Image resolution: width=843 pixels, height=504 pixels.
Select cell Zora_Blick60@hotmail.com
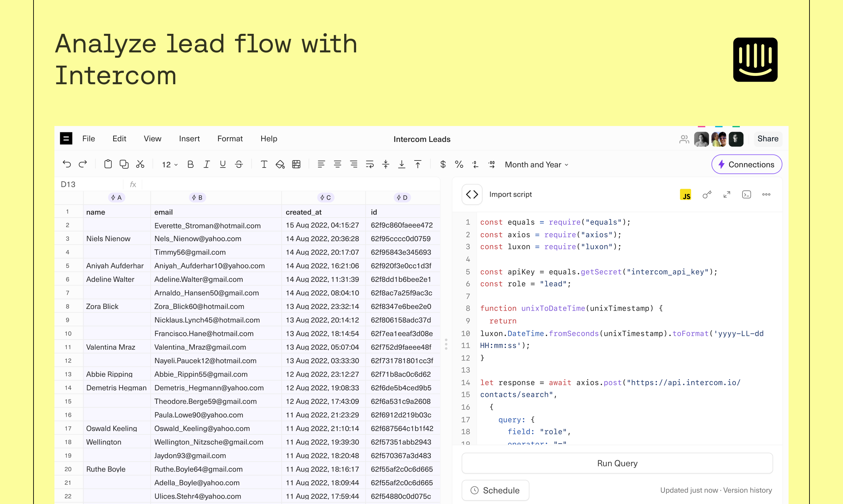(216, 307)
